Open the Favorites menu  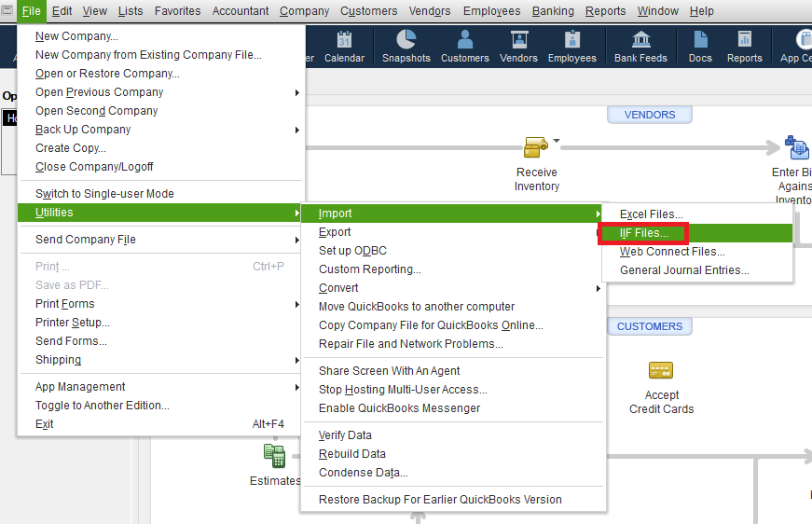178,11
